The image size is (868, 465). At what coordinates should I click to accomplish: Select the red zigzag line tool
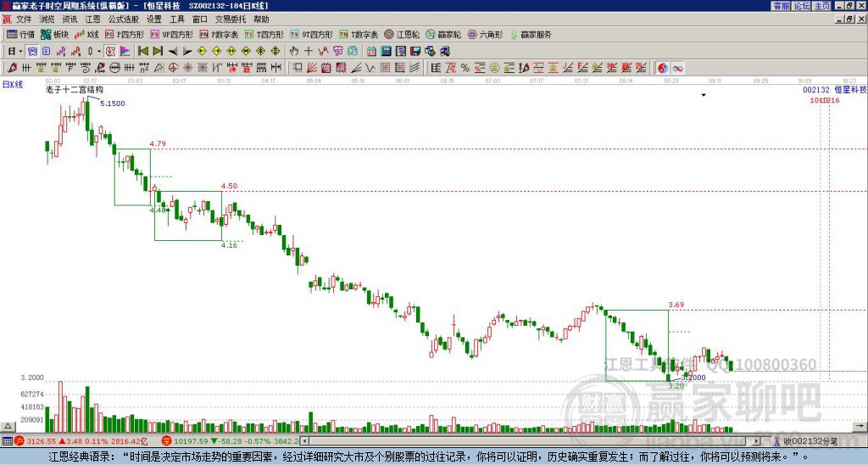click(323, 52)
